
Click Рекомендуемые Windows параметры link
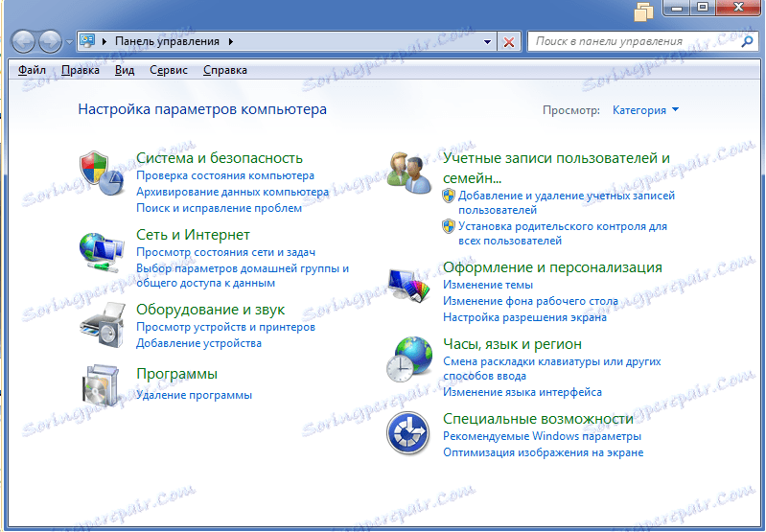tap(543, 436)
